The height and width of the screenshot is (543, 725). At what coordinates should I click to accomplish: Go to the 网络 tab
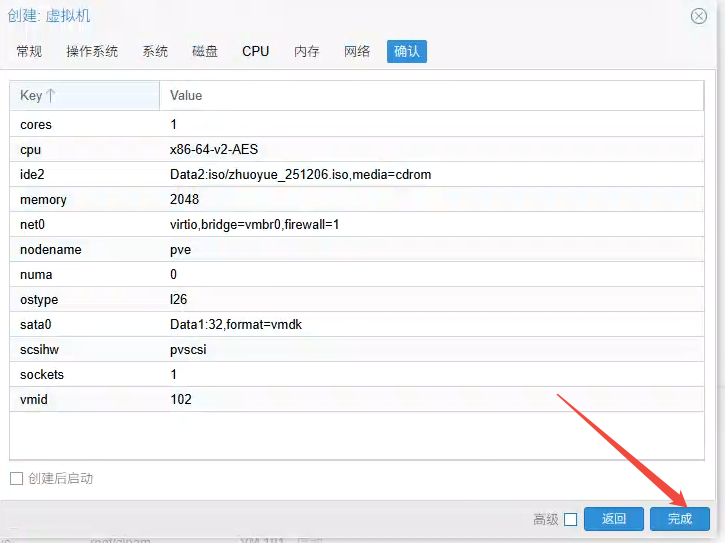click(357, 51)
